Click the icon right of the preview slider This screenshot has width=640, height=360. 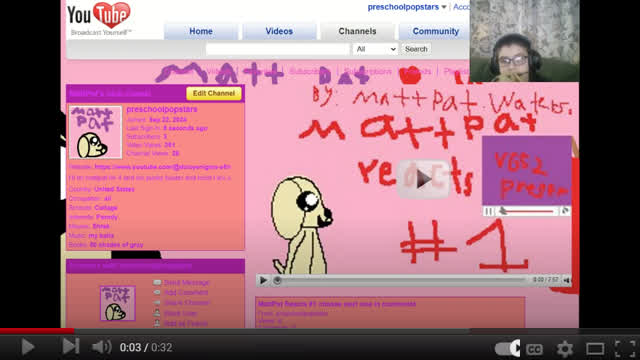565,211
